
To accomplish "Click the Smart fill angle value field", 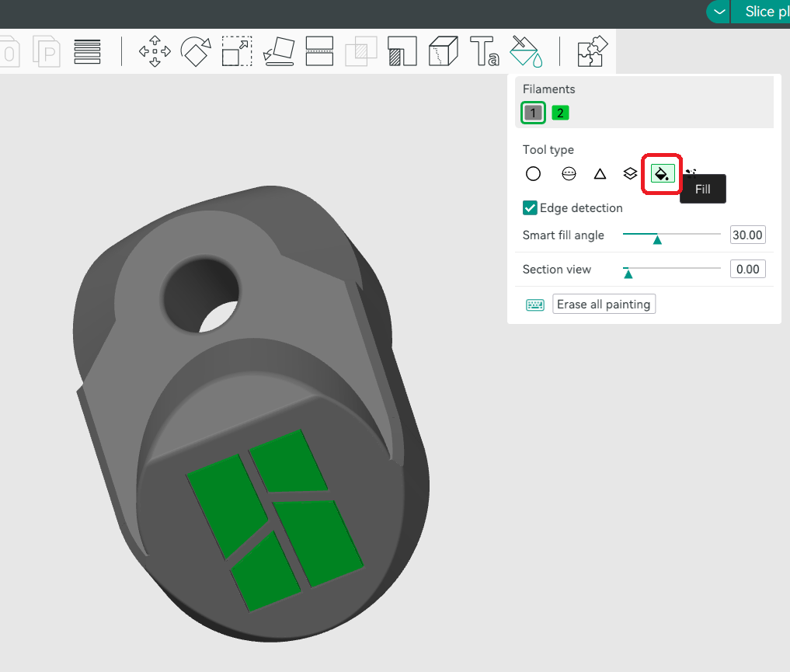I will (747, 235).
